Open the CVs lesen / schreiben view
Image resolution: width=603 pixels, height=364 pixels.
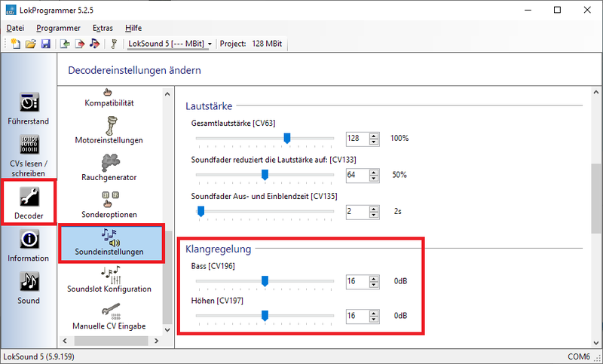tap(29, 156)
